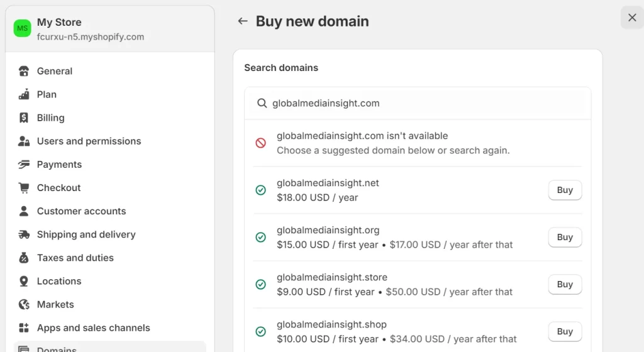The height and width of the screenshot is (352, 644).
Task: Click the Markets globe icon
Action: (24, 304)
